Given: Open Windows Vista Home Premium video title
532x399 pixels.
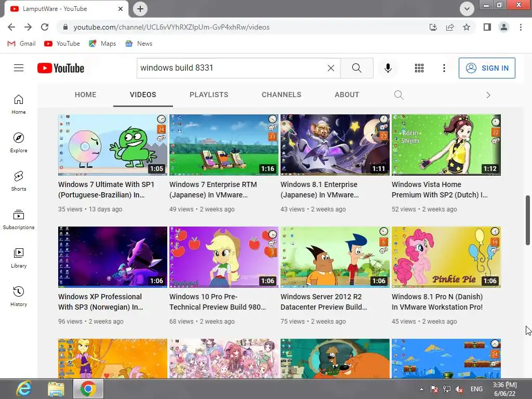Looking at the screenshot, I should pyautogui.click(x=440, y=190).
